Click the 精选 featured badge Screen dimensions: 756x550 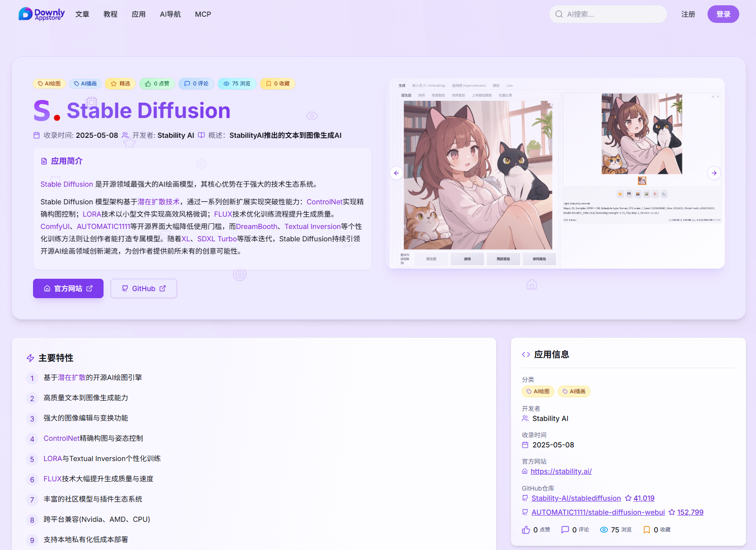coord(120,84)
